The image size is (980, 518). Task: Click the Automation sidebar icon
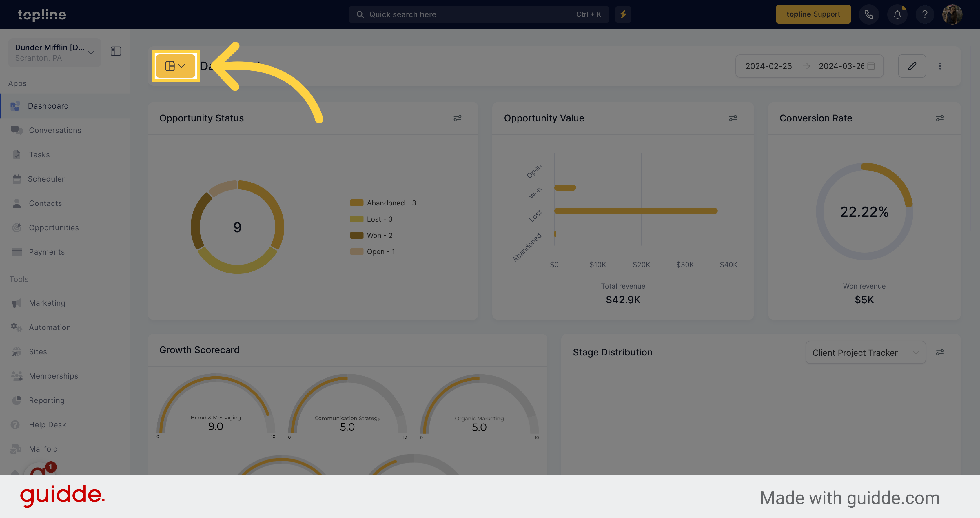(16, 327)
